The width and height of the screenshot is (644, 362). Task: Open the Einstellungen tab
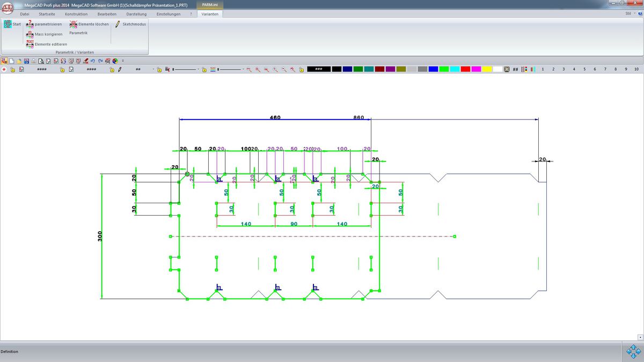pos(169,14)
